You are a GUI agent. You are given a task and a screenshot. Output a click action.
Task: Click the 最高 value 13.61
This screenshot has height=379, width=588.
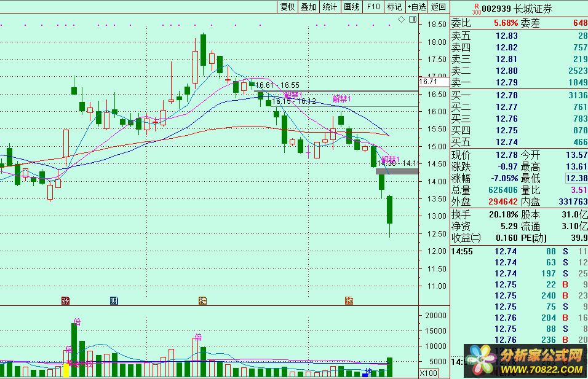pos(577,166)
